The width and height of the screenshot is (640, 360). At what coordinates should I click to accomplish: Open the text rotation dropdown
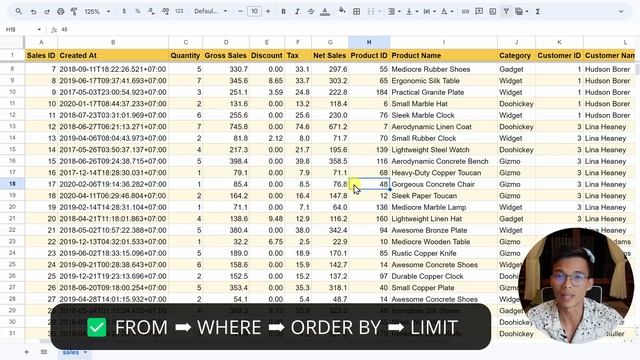click(447, 11)
